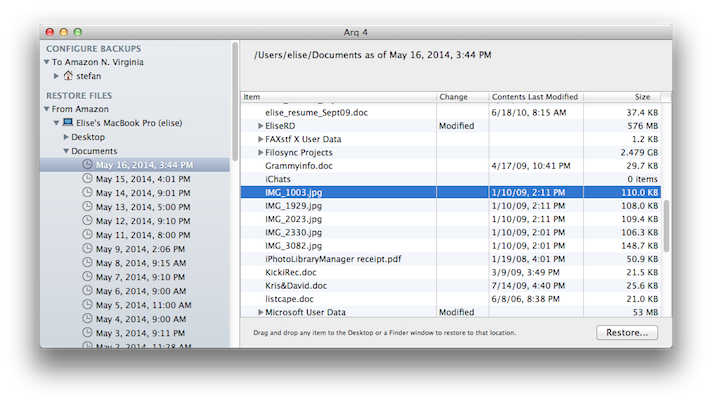The image size is (712, 403).
Task: Expand the Microsoft User Data folder
Action: [x=261, y=312]
